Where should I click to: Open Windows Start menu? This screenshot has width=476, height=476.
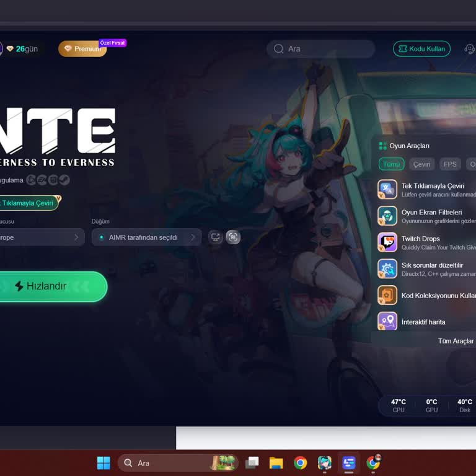tap(104, 463)
